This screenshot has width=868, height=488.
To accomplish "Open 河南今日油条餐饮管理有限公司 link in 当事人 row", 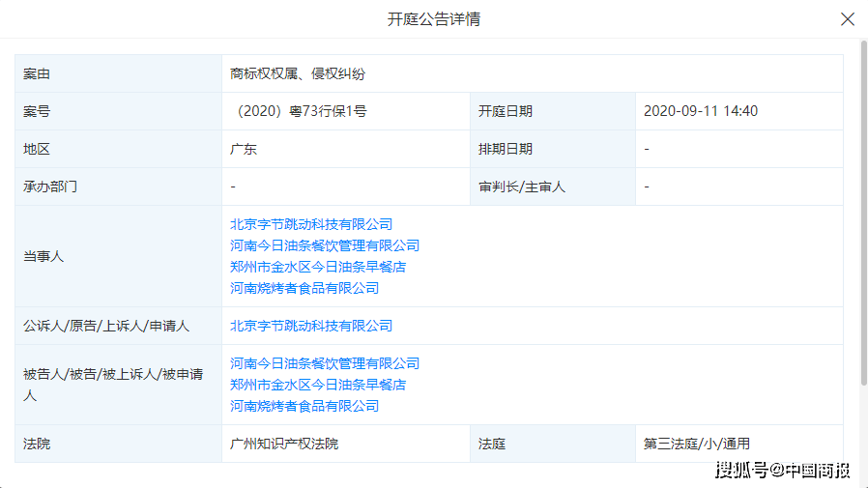I will [325, 245].
